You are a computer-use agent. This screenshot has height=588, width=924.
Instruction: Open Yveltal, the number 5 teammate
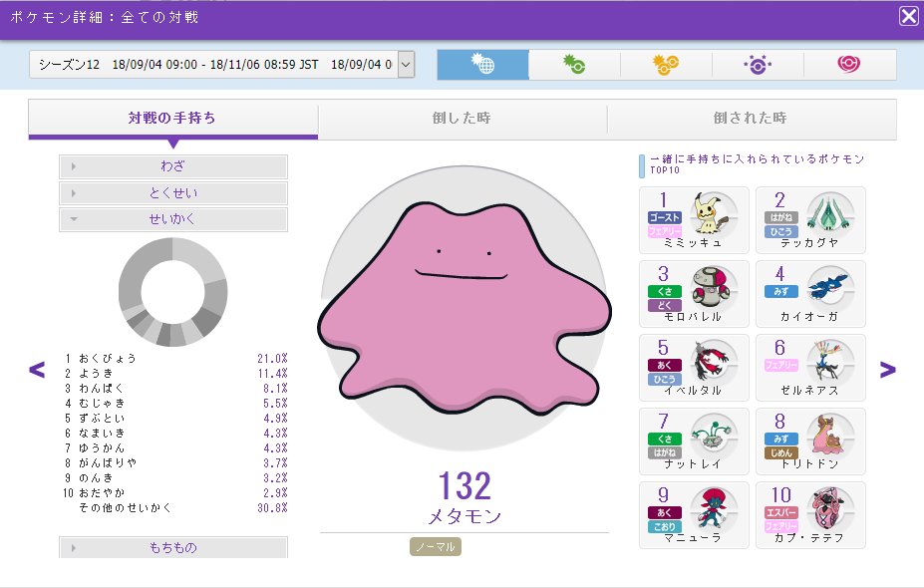coord(694,367)
